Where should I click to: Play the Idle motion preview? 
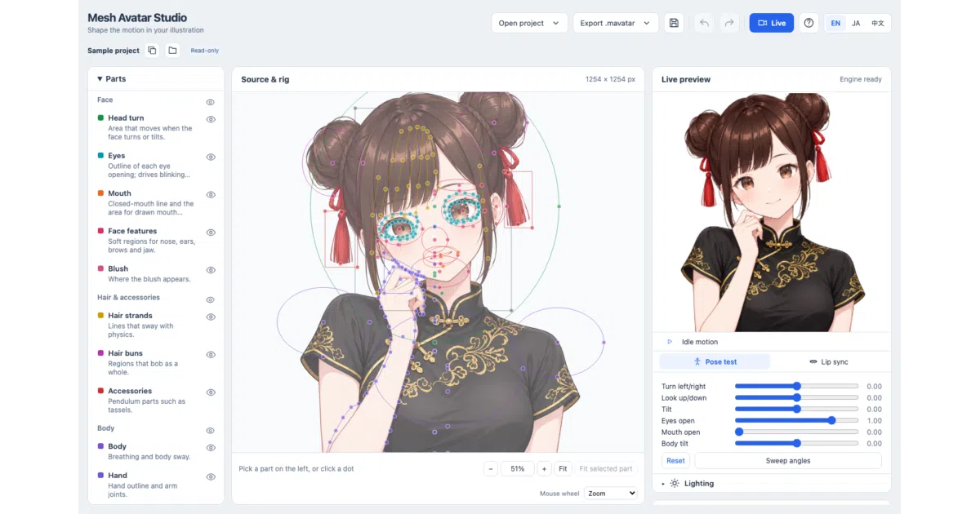670,342
